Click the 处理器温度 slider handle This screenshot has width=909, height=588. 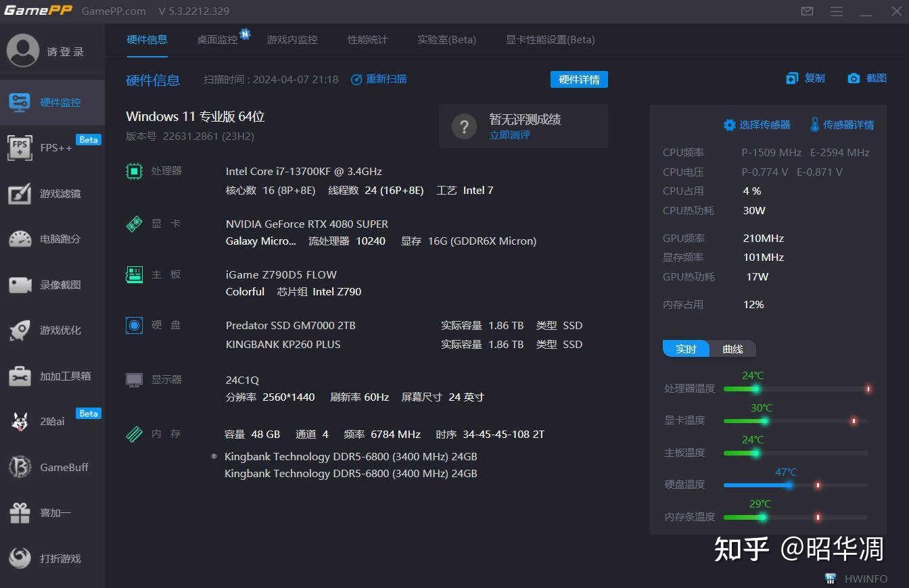pyautogui.click(x=755, y=389)
